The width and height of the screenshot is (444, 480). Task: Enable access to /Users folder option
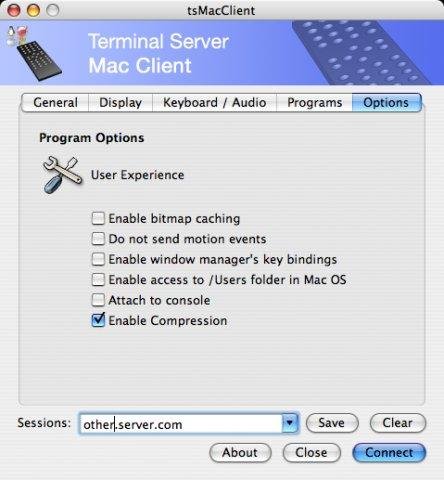tap(98, 280)
